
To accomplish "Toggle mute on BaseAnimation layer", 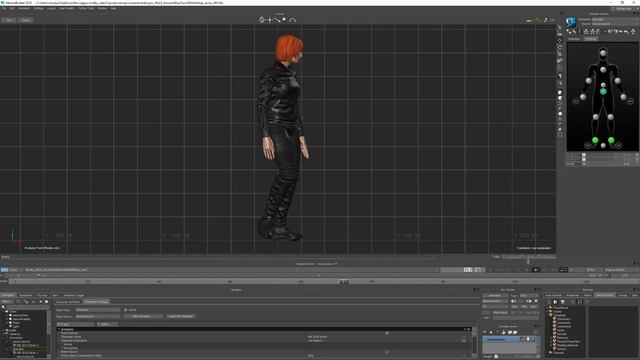I will 533,339.
